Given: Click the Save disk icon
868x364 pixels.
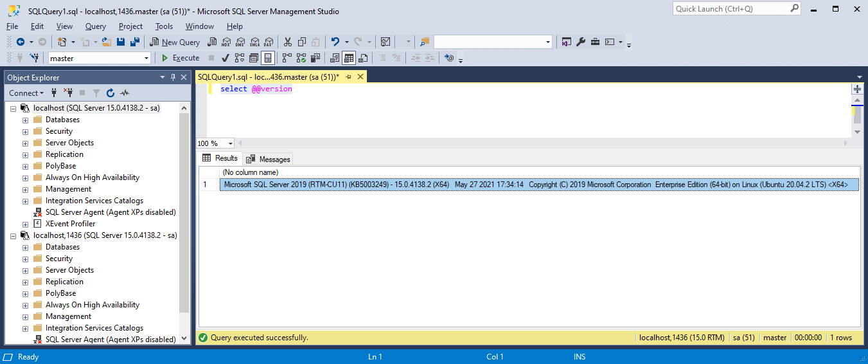Looking at the screenshot, I should [121, 42].
